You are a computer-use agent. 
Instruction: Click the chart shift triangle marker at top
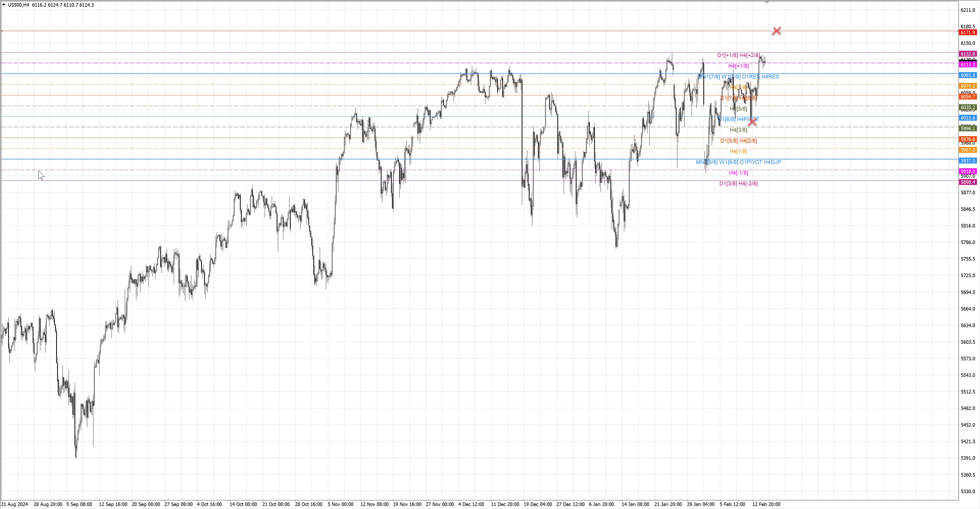tap(767, 2)
